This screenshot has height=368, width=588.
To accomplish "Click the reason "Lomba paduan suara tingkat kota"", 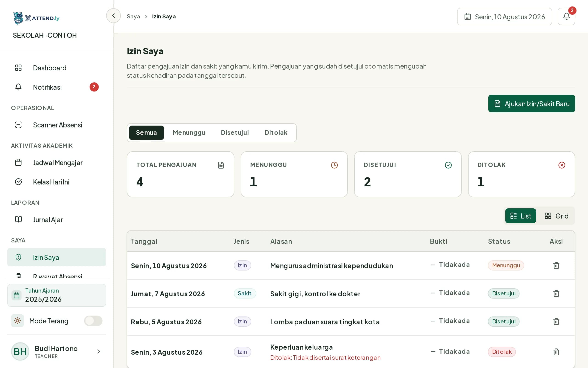I will coord(325,322).
